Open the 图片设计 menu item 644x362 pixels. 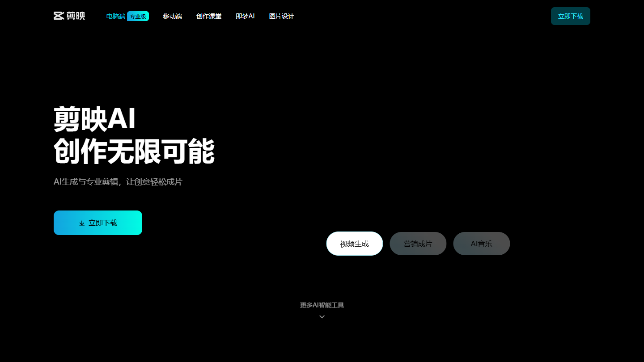(282, 16)
